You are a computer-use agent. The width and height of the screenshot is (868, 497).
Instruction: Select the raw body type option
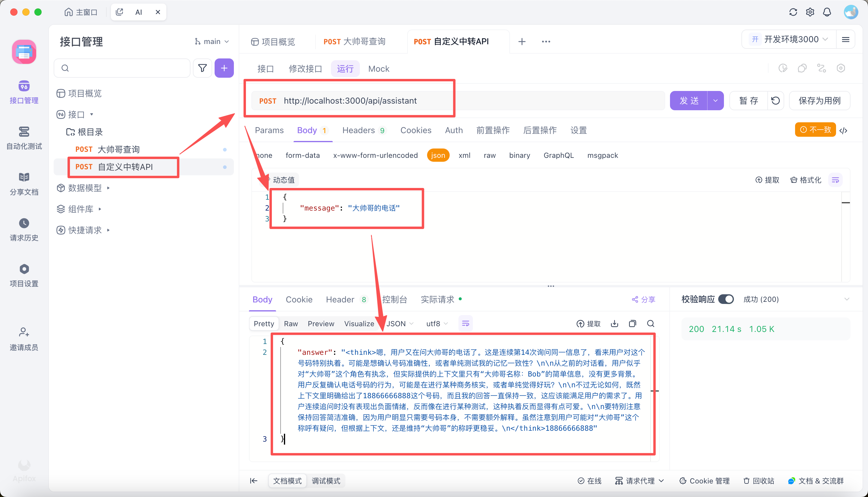point(489,155)
